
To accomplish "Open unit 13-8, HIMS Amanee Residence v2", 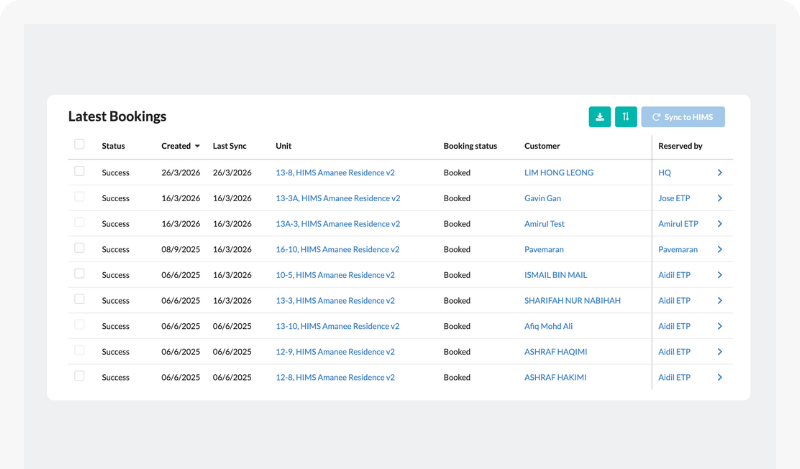I will 335,172.
